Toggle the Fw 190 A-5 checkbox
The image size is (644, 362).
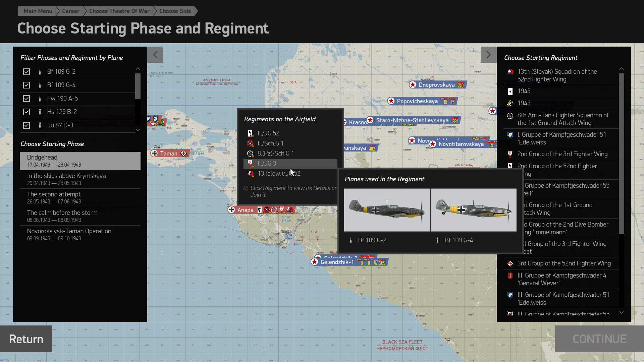pyautogui.click(x=26, y=99)
